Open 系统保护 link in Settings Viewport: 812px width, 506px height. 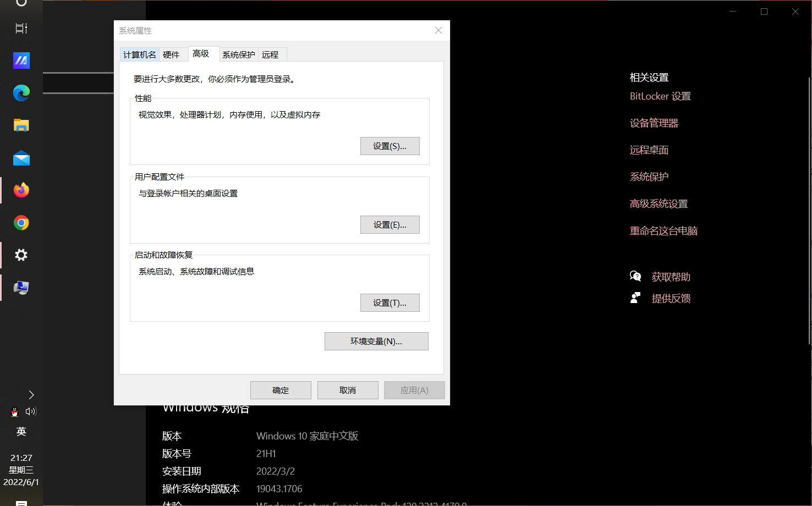click(649, 177)
